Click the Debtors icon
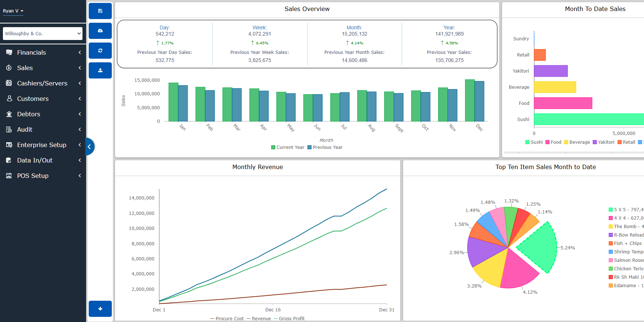The image size is (644, 322). 9,114
